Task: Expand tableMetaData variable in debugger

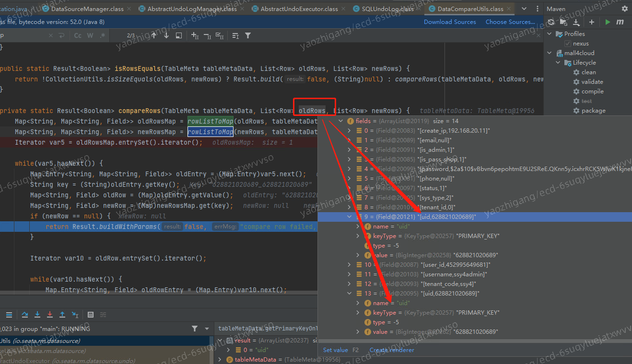Action: coord(220,360)
